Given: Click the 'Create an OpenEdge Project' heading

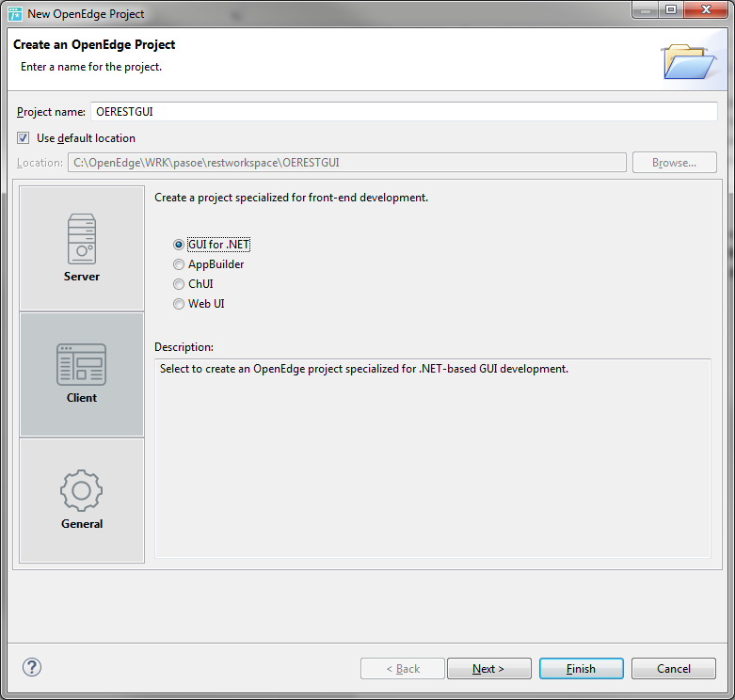Looking at the screenshot, I should [x=94, y=44].
